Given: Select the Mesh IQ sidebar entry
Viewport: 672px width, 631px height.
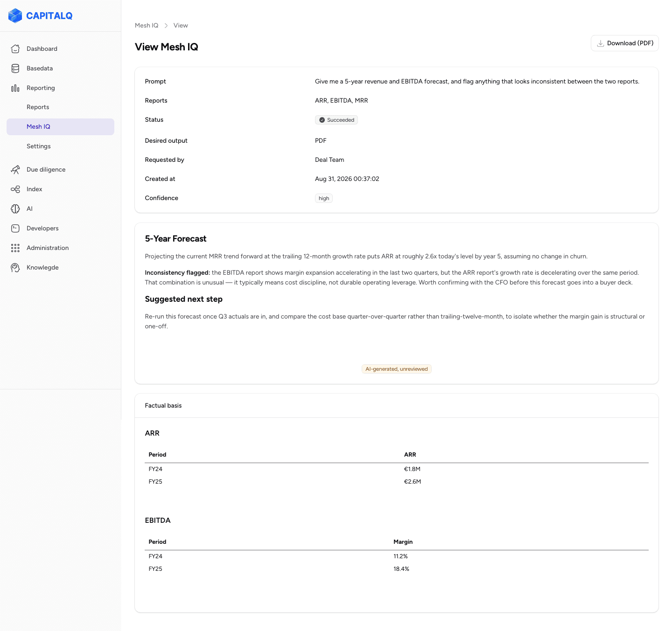Looking at the screenshot, I should tap(60, 126).
